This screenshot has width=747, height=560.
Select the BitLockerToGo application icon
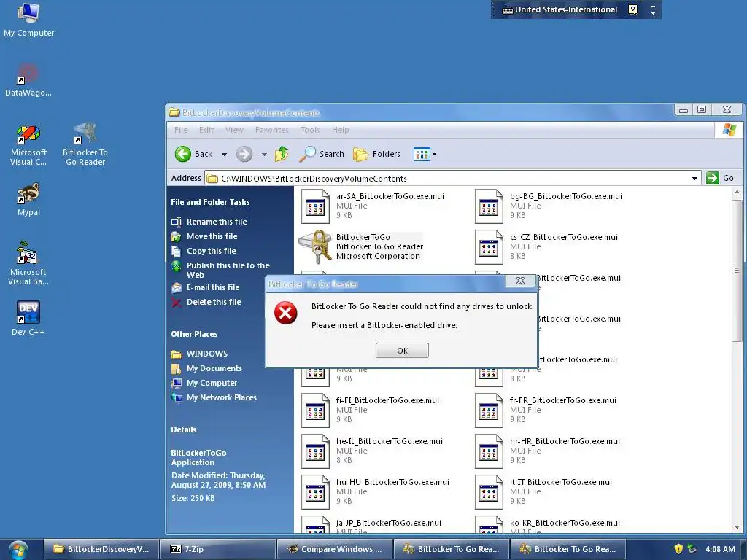(315, 246)
